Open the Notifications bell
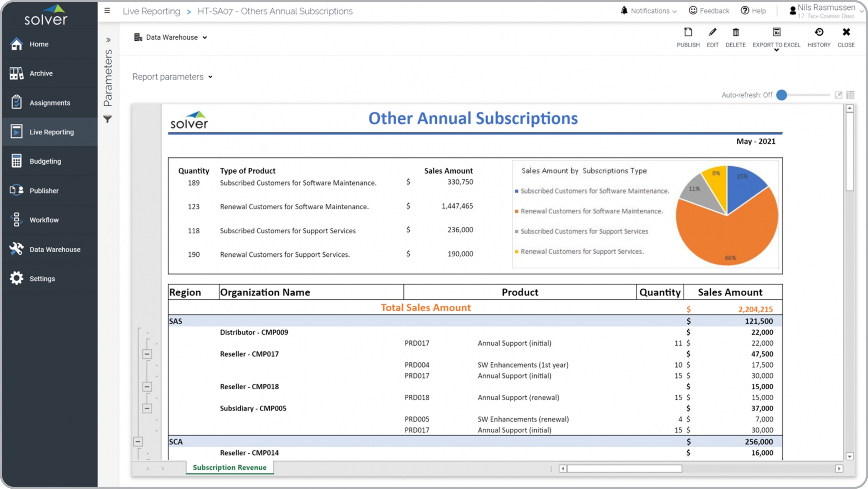This screenshot has width=868, height=489. point(624,11)
